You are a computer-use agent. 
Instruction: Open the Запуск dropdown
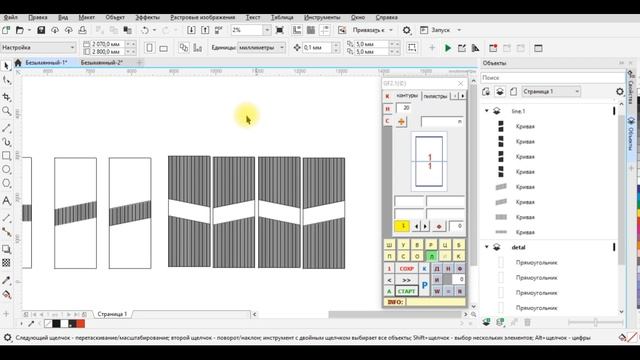[459, 30]
